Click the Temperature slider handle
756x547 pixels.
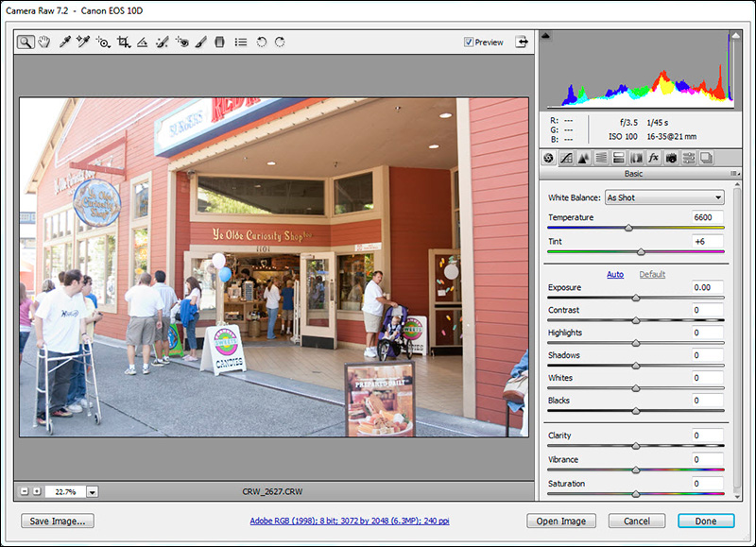[x=628, y=228]
